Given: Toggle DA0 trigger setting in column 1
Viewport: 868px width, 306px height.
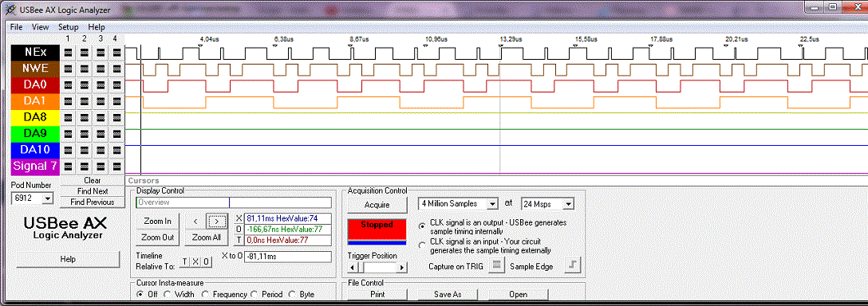Looking at the screenshot, I should pos(68,85).
